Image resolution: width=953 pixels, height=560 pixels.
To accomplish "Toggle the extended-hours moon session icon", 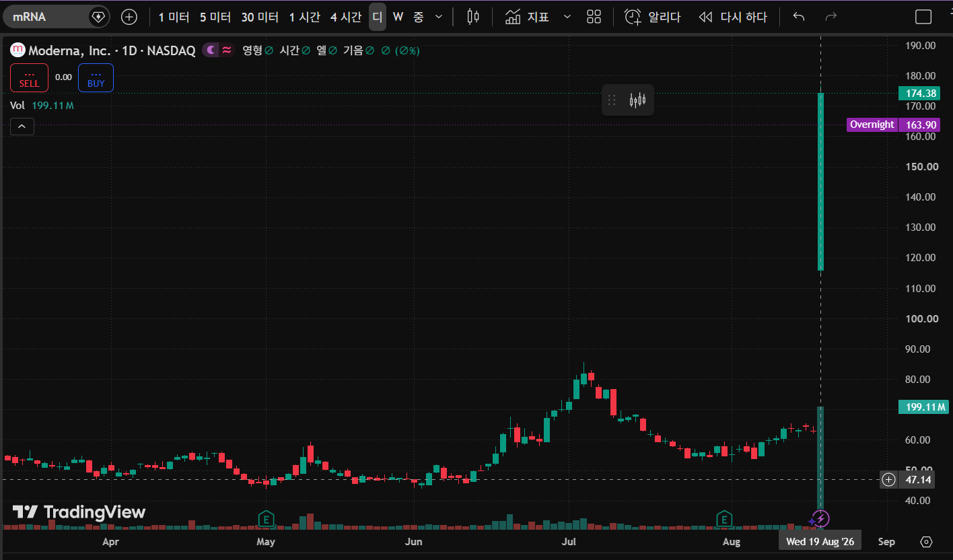I will tap(211, 50).
